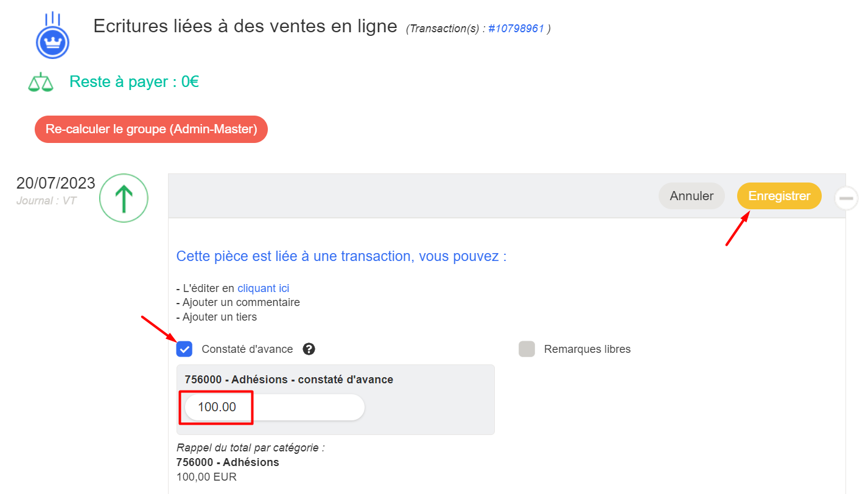Open the help question mark beside Constaté d'avance

coord(309,349)
